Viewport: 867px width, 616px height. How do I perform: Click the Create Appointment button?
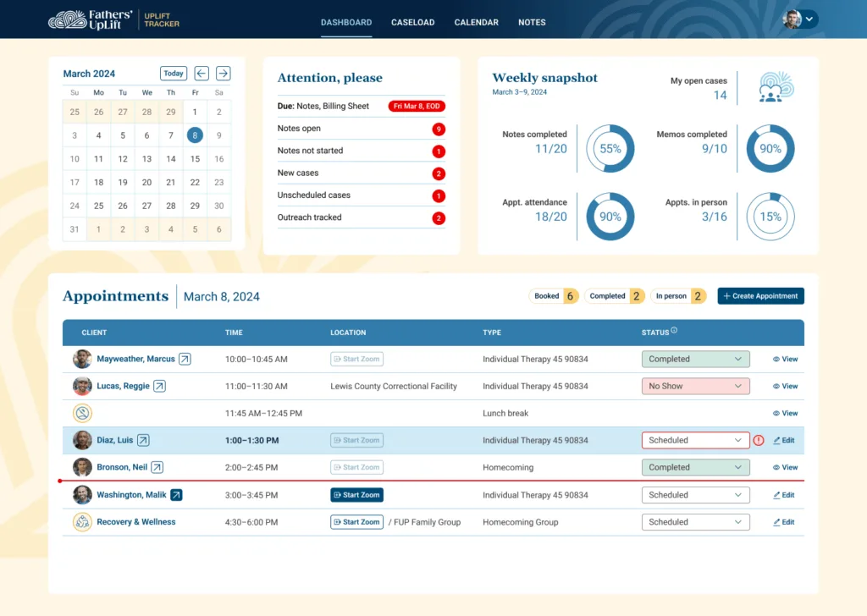759,295
